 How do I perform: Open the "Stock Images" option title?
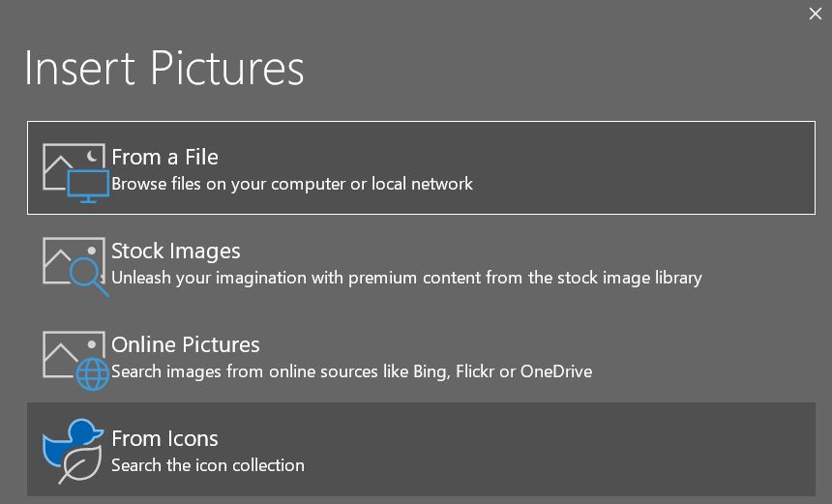point(175,251)
